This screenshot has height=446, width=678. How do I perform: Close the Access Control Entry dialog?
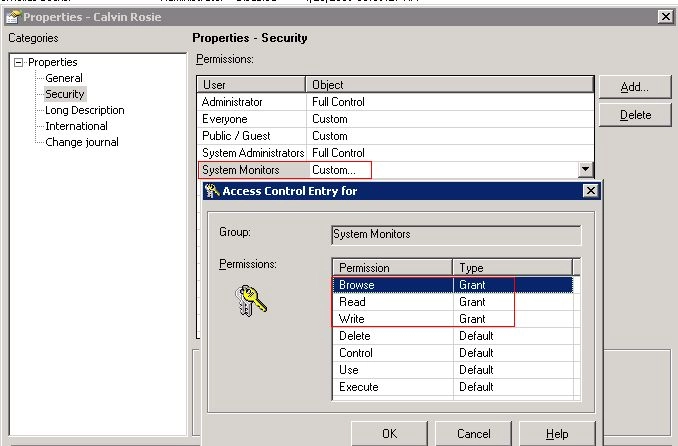pyautogui.click(x=591, y=191)
